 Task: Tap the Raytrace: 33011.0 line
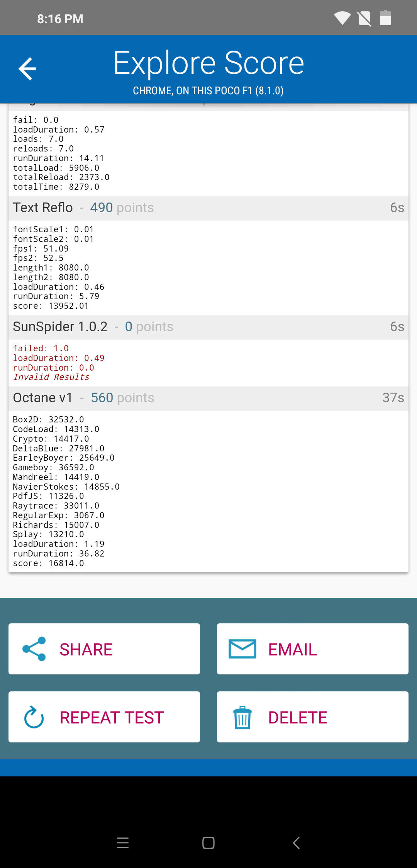(56, 506)
